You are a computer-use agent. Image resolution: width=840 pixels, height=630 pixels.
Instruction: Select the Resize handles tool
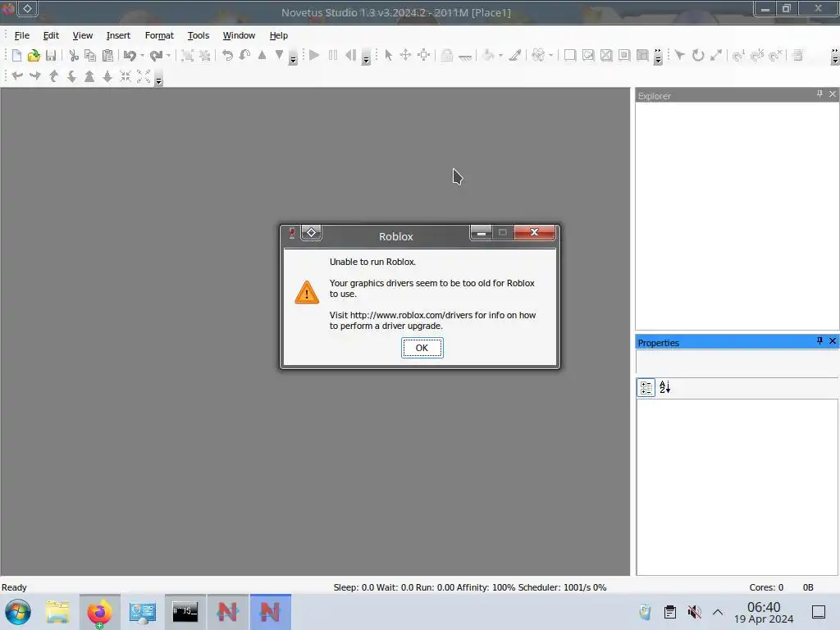[424, 55]
